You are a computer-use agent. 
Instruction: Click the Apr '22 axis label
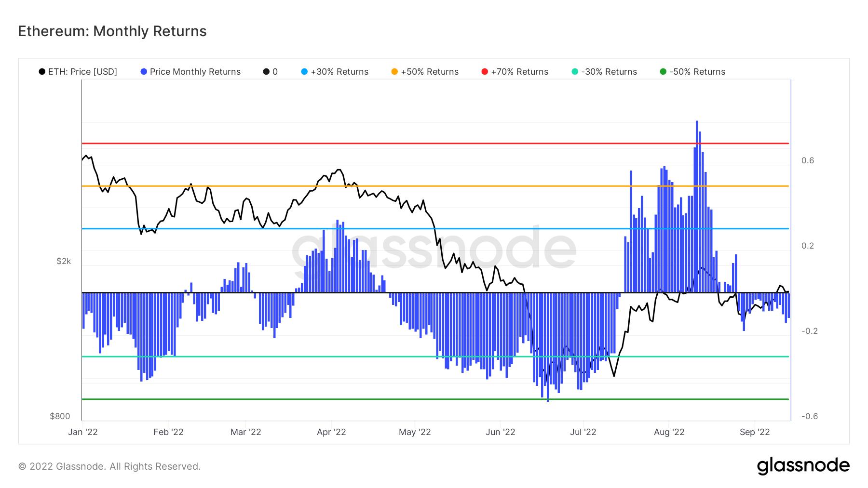click(331, 432)
